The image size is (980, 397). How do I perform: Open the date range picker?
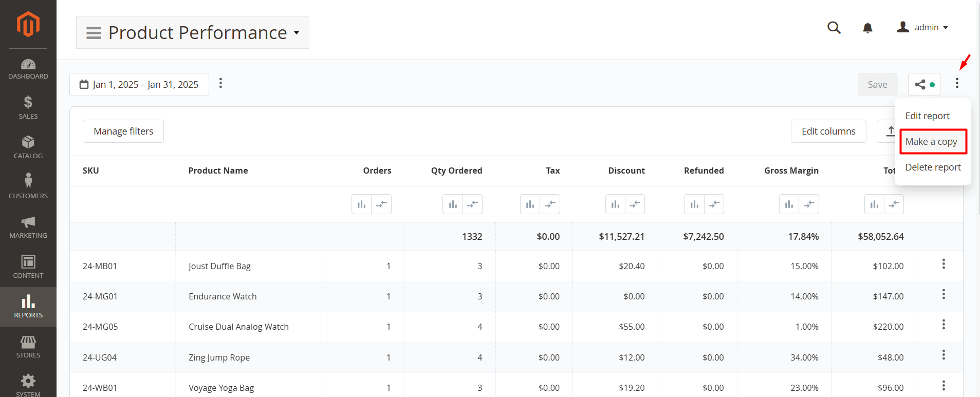click(139, 85)
